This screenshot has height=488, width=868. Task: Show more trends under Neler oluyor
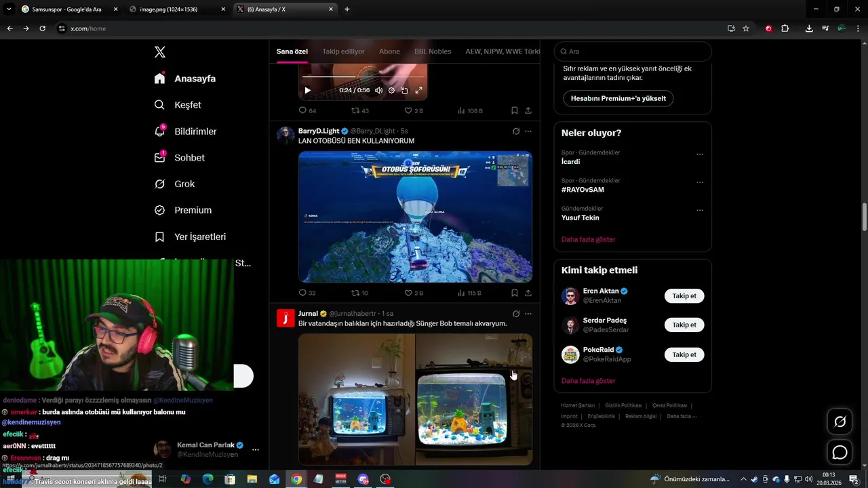pyautogui.click(x=589, y=239)
